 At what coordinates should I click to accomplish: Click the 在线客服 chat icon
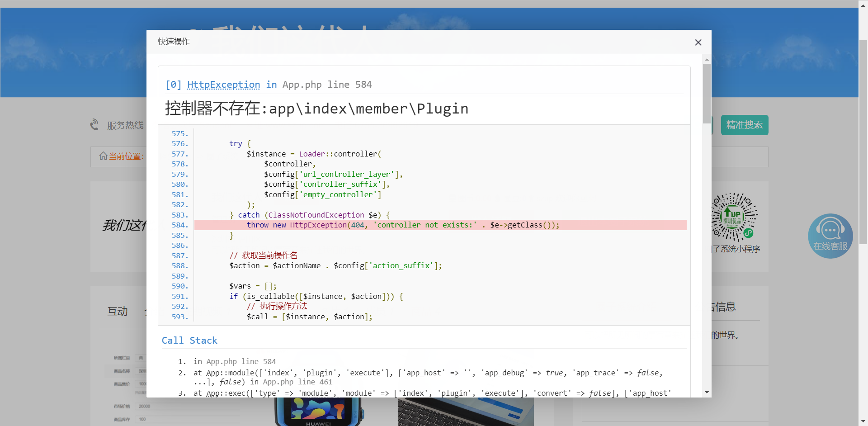830,236
